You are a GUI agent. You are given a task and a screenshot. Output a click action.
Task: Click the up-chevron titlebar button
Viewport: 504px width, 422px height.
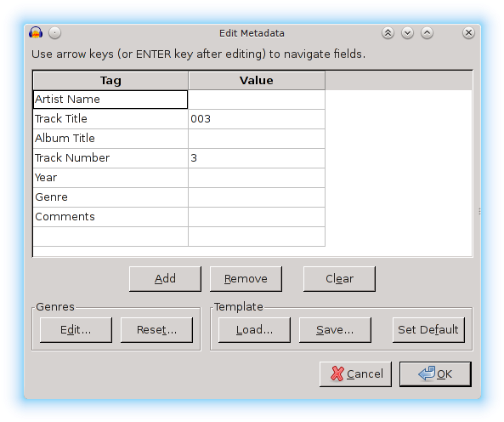(427, 33)
